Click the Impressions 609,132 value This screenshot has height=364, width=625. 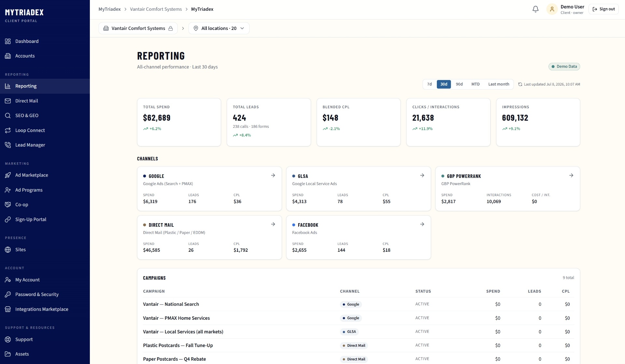click(x=515, y=118)
